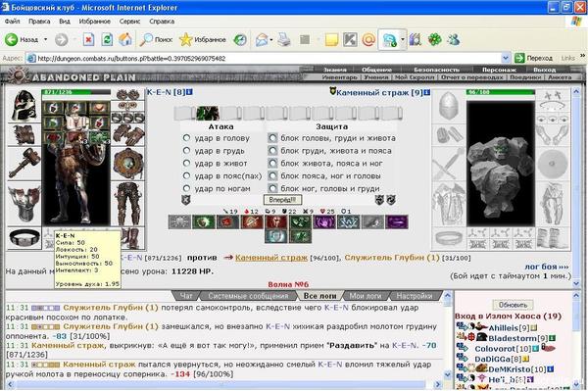Open 'Персонаж' in game top menu
Viewport: 588px width, 391px height.
[x=499, y=70]
